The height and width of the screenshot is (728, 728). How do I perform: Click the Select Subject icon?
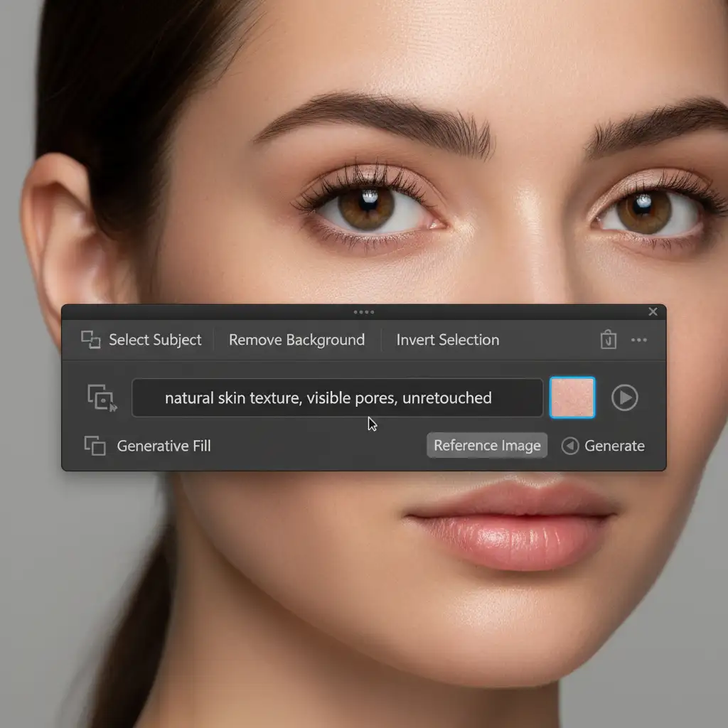[90, 340]
